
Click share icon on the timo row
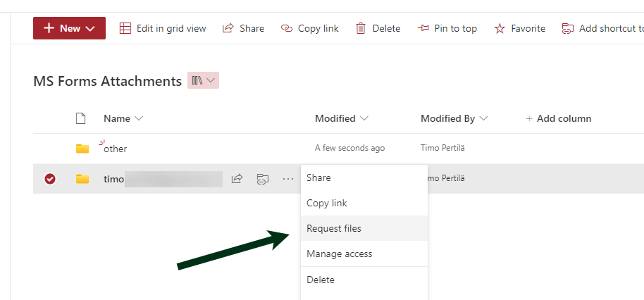point(237,179)
